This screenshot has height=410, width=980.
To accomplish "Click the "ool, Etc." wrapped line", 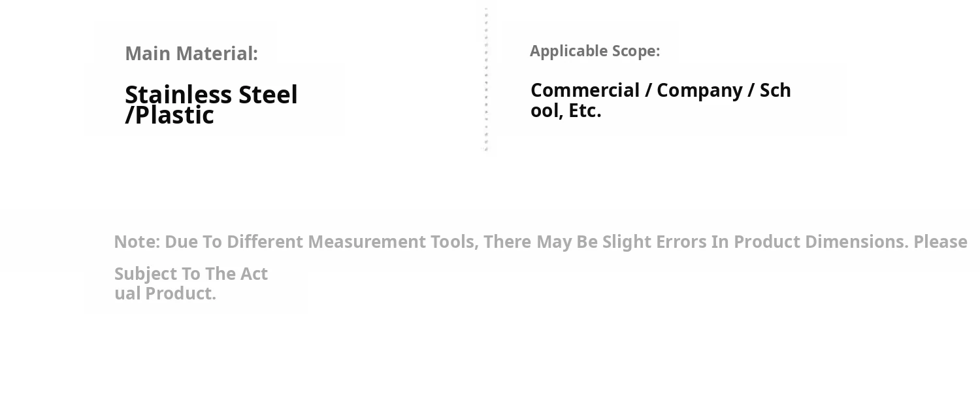I will point(566,111).
